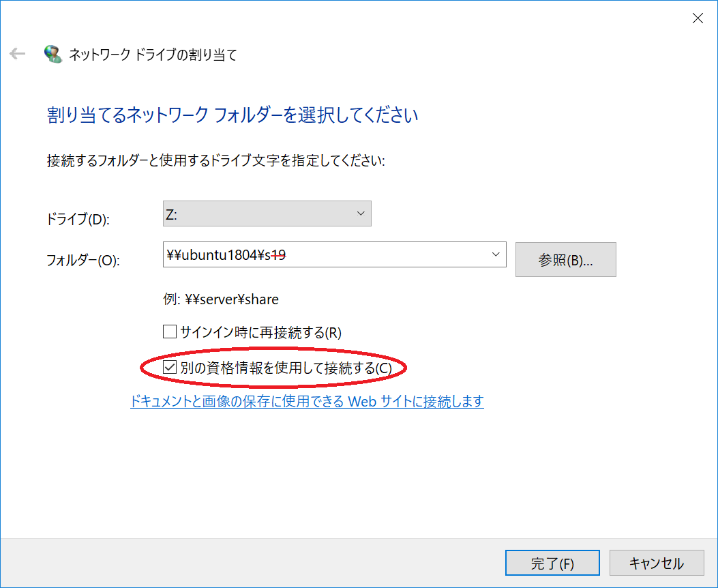Click the キャンセル button
718x588 pixels.
[657, 563]
